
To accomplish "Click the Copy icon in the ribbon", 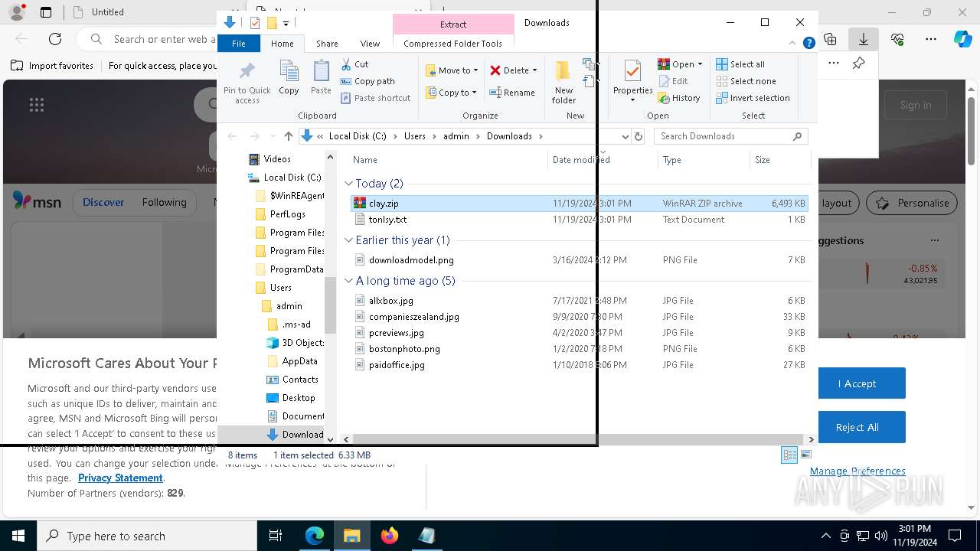I will point(289,77).
